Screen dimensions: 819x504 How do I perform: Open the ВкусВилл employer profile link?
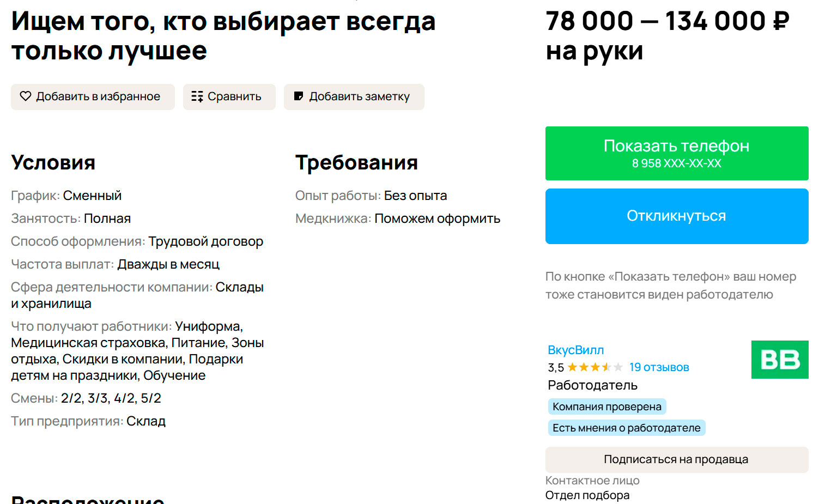click(x=575, y=350)
